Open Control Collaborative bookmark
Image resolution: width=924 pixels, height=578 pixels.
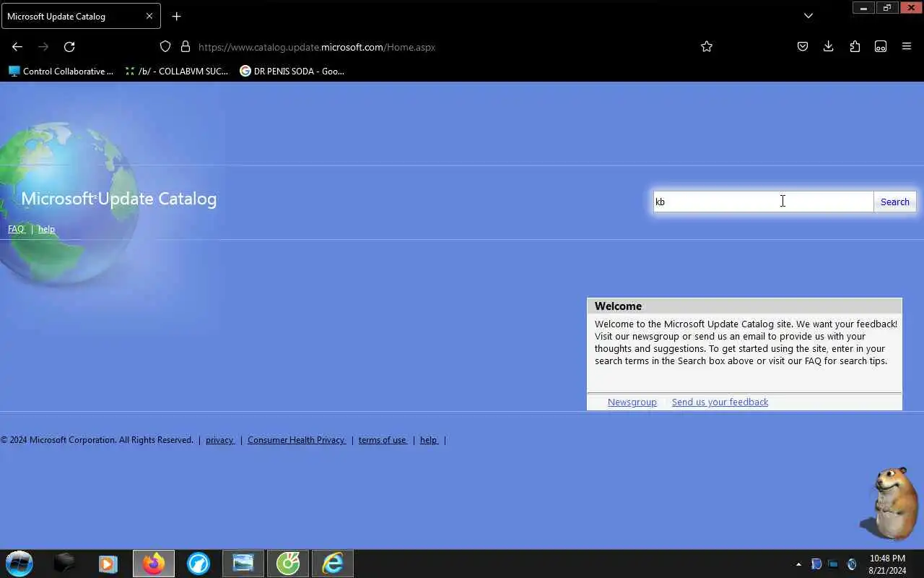[x=61, y=71]
